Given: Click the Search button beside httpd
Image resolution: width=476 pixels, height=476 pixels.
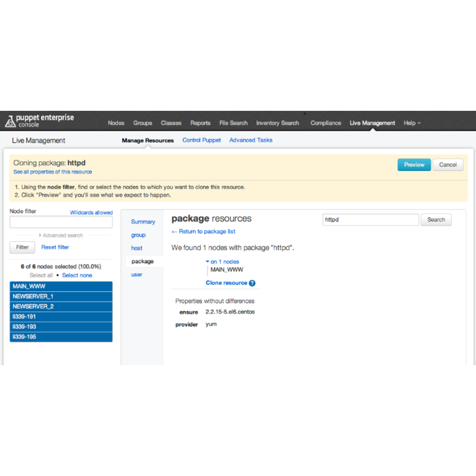Looking at the screenshot, I should point(436,220).
